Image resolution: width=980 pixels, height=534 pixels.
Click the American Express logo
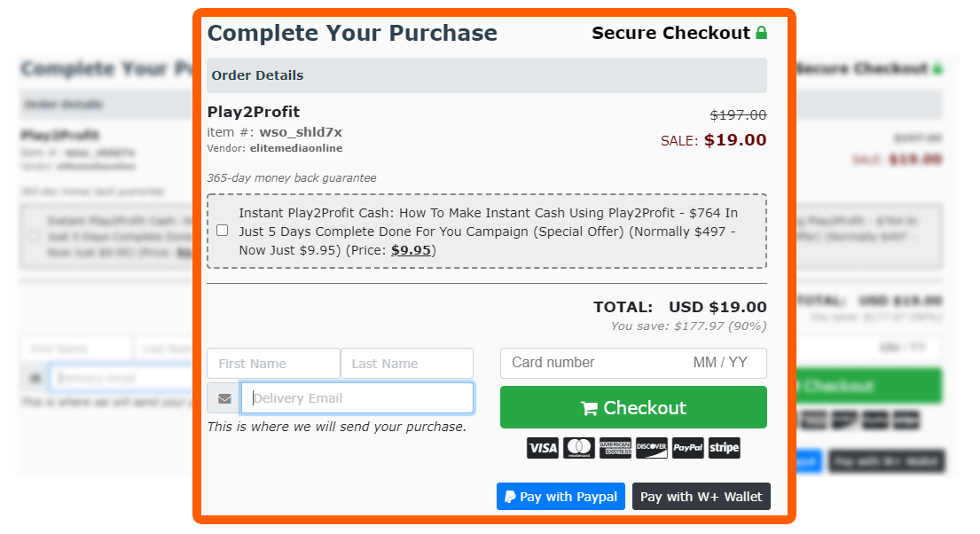pos(615,448)
